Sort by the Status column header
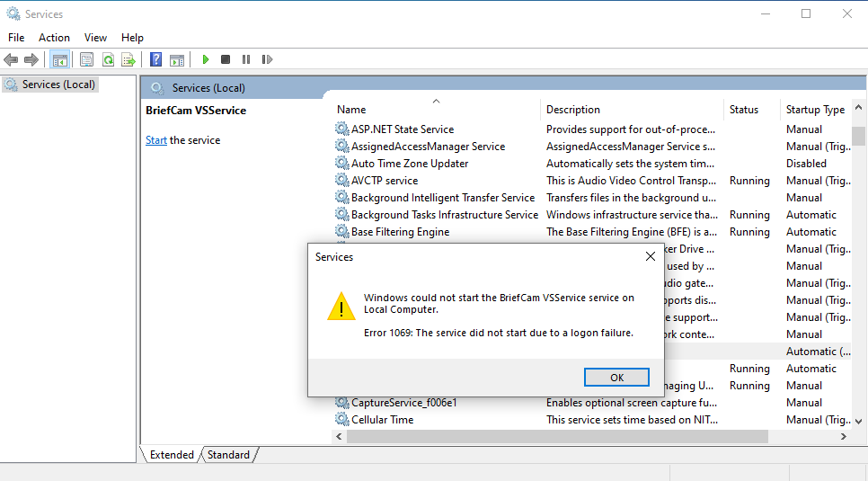The width and height of the screenshot is (868, 481). tap(751, 109)
